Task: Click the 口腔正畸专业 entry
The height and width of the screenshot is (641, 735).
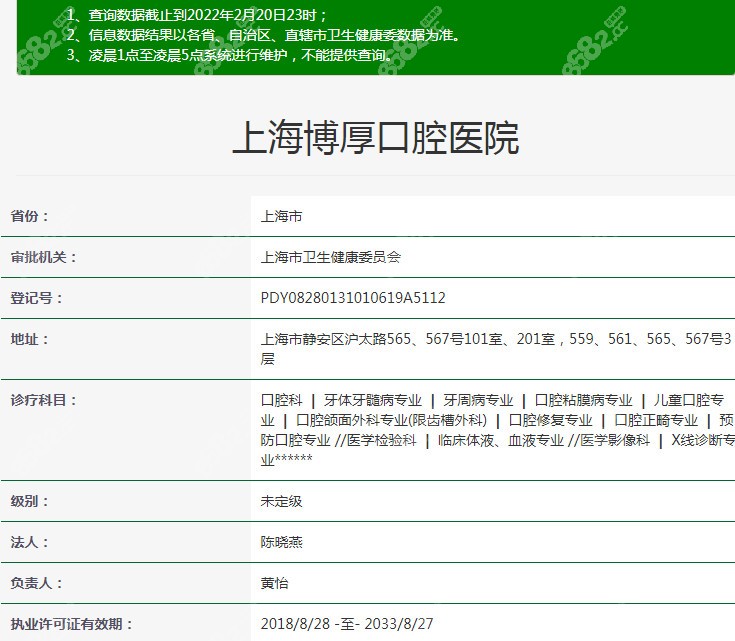Action: pyautogui.click(x=656, y=420)
